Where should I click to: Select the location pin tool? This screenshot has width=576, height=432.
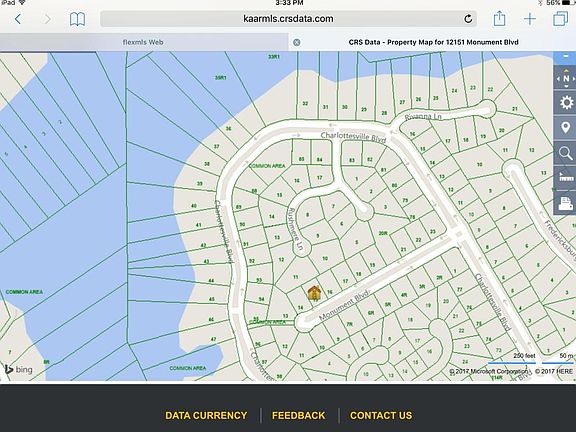click(x=566, y=128)
